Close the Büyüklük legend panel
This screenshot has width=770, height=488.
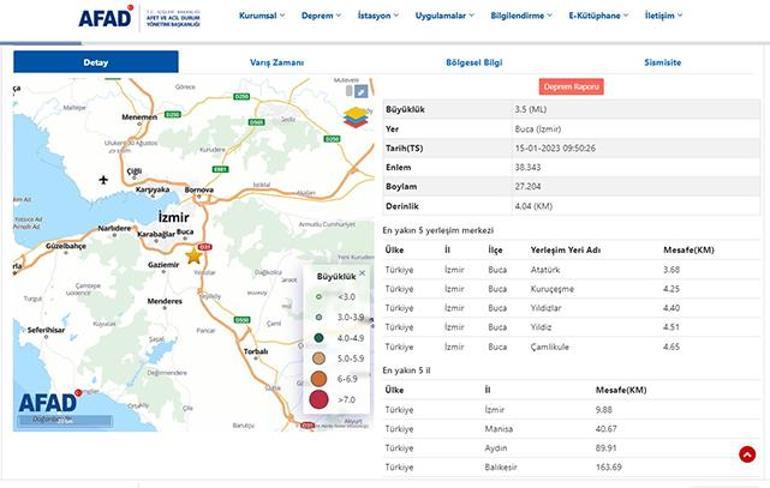(362, 273)
